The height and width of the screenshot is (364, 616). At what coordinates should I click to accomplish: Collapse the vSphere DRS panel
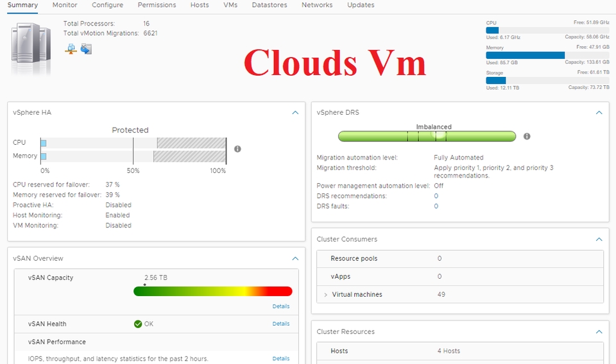[599, 113]
